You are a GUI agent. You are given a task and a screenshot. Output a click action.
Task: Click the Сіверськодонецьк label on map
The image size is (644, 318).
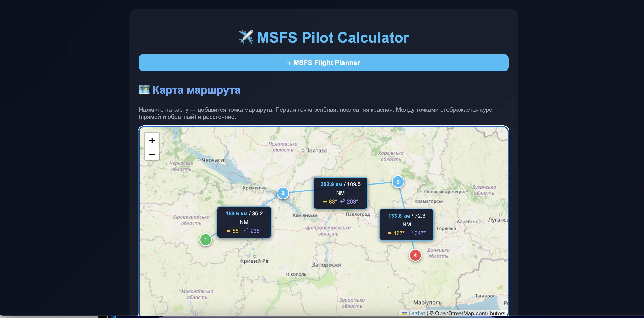coord(444,191)
